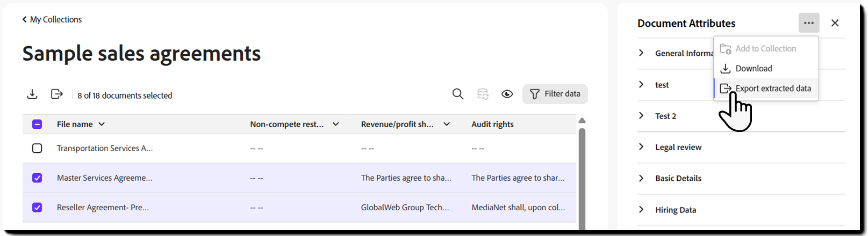
Task: Toggle the eye visibility icon
Action: [507, 94]
